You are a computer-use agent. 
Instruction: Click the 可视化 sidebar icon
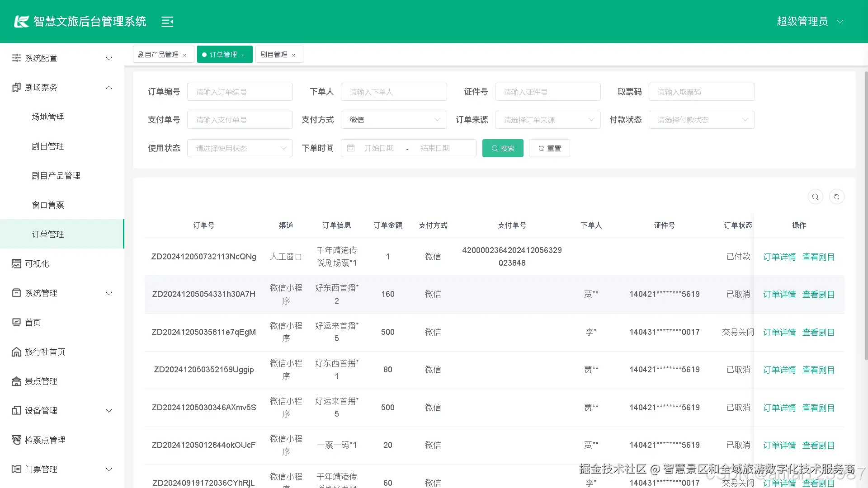coord(16,264)
